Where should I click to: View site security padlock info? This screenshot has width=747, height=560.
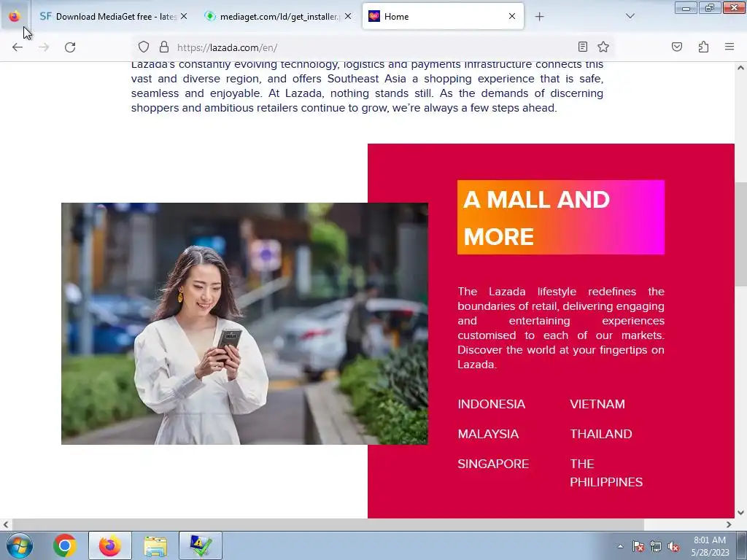[164, 47]
